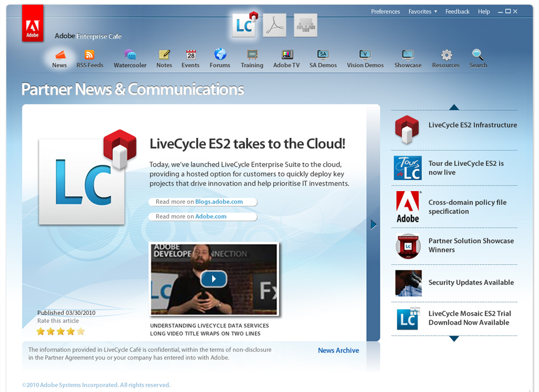This screenshot has width=539, height=392.
Task: Click the Partner Solution Showcase badge icon
Action: click(408, 246)
